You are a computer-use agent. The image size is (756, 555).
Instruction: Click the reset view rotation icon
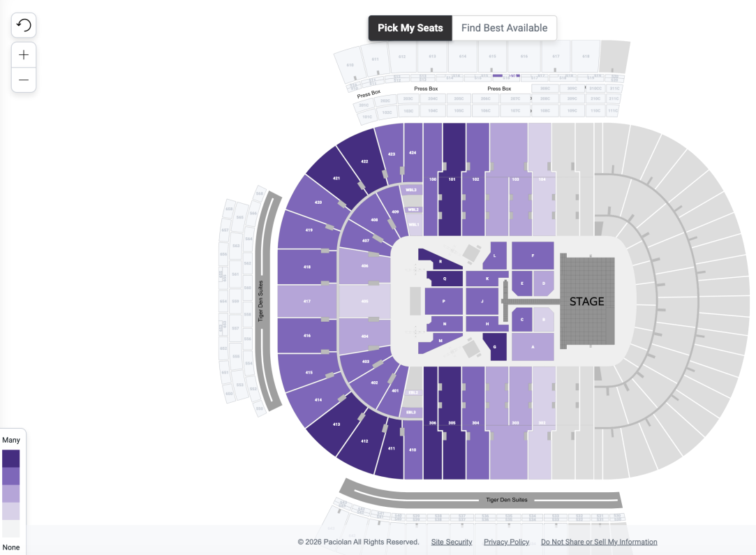23,24
